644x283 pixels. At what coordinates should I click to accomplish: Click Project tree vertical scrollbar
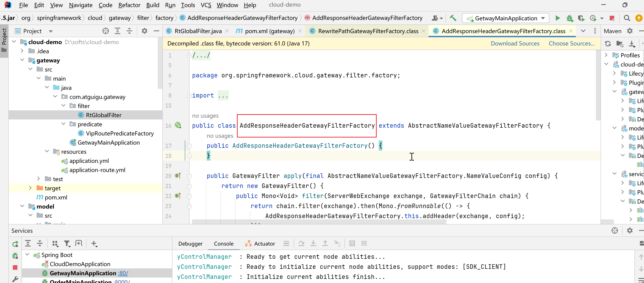pos(160,63)
